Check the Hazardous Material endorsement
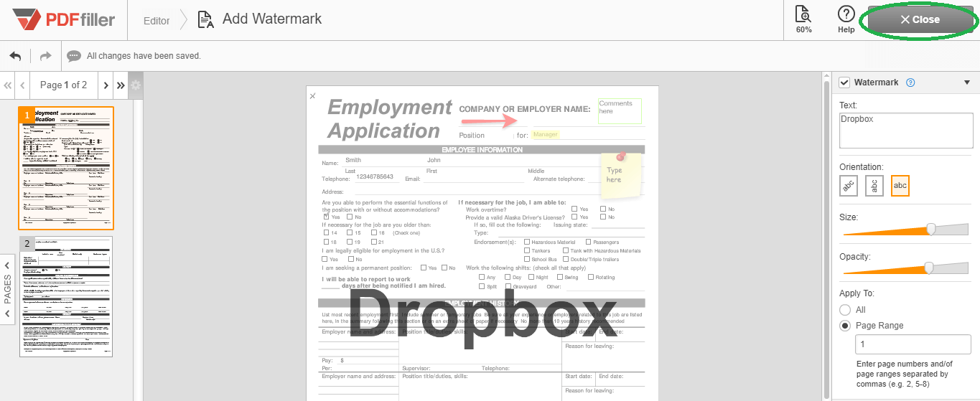 click(527, 242)
